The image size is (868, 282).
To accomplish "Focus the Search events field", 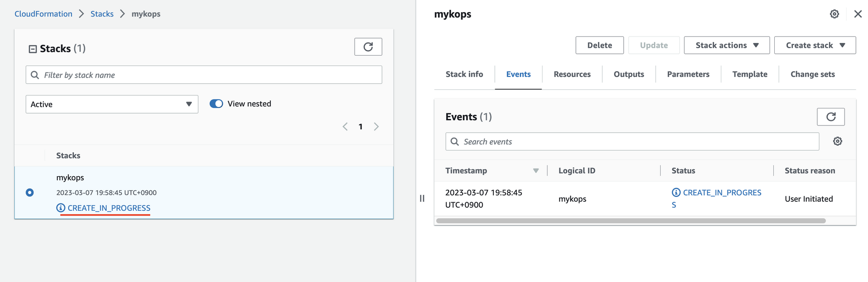I will 632,141.
